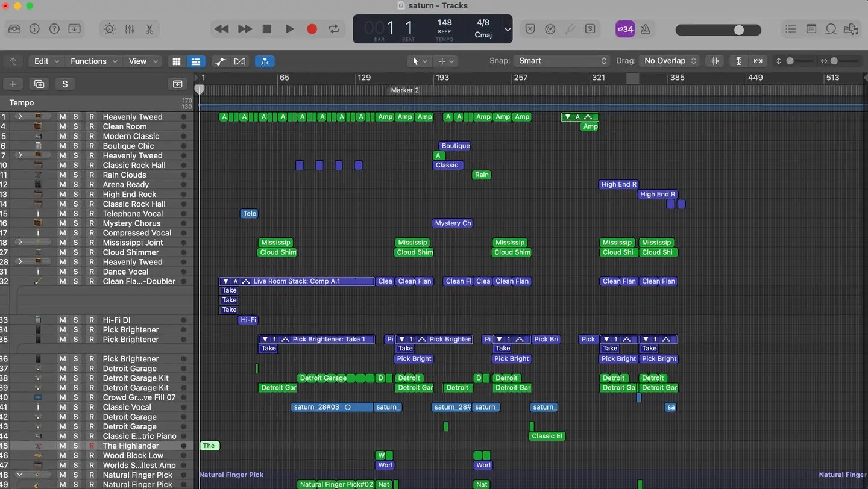Click the Rewind transport button

point(222,29)
